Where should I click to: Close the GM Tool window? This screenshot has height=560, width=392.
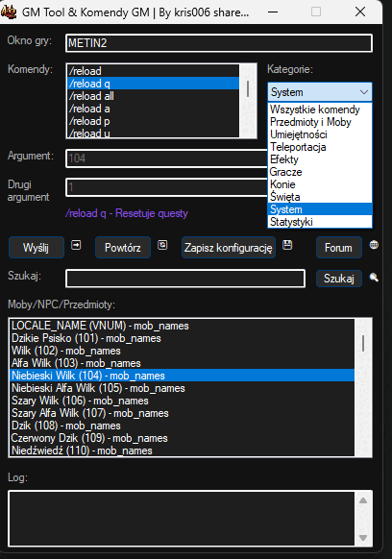[360, 12]
